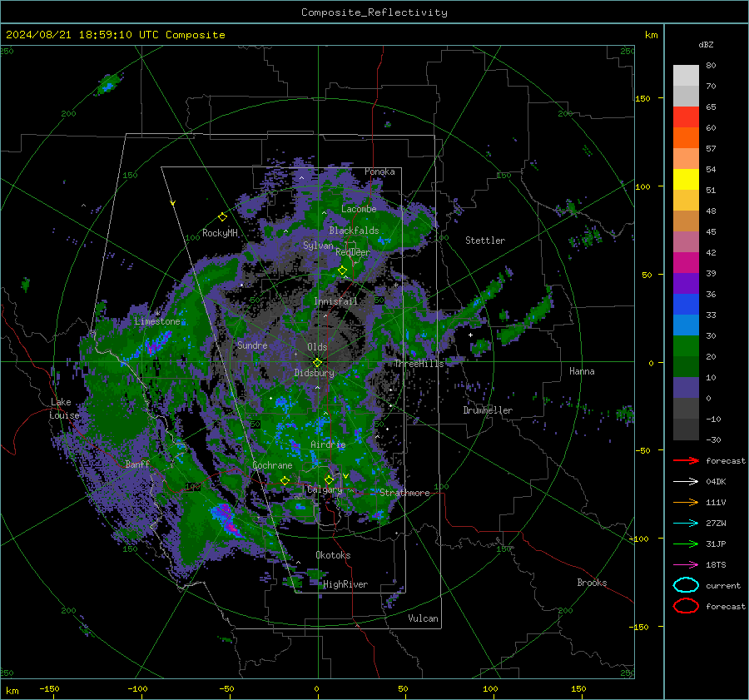This screenshot has width=749, height=700.
Task: Click the Drumheller city label
Action: (488, 410)
